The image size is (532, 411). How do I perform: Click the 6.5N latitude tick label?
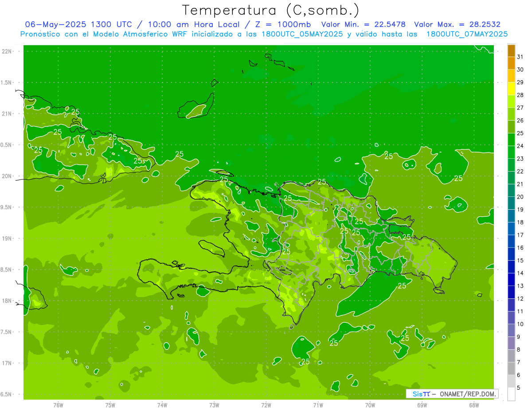[x=6, y=395]
